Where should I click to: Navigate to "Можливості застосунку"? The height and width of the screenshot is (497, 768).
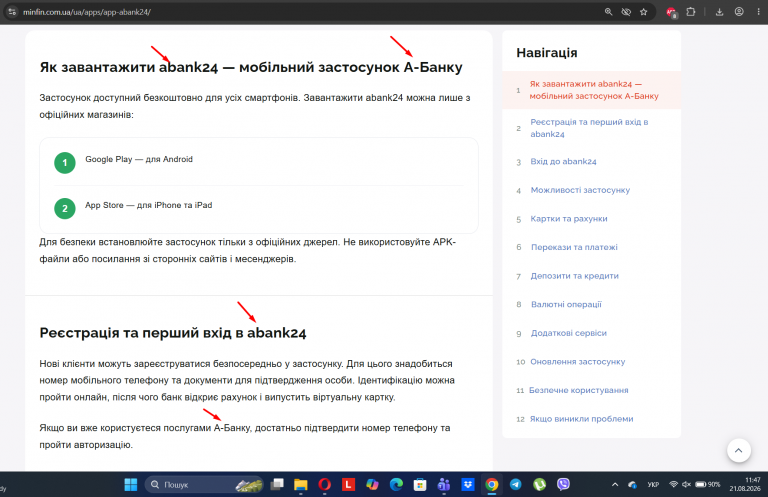pyautogui.click(x=580, y=190)
